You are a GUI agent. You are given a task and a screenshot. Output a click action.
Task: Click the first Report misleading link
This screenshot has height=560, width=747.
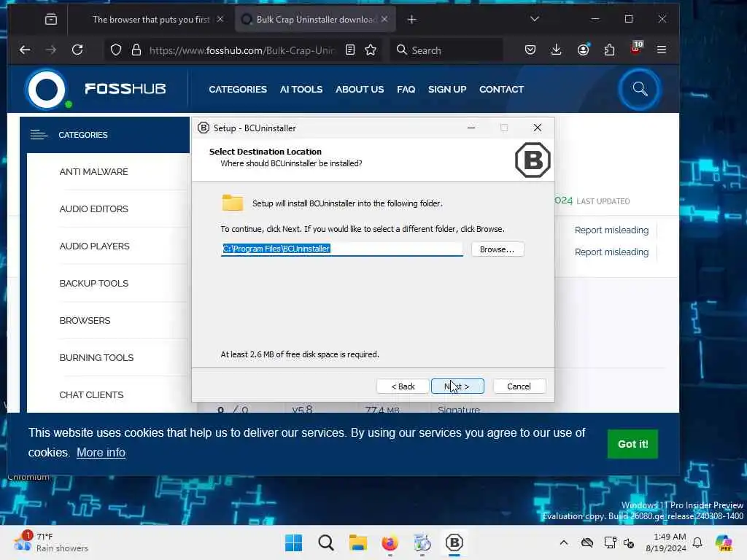612,230
